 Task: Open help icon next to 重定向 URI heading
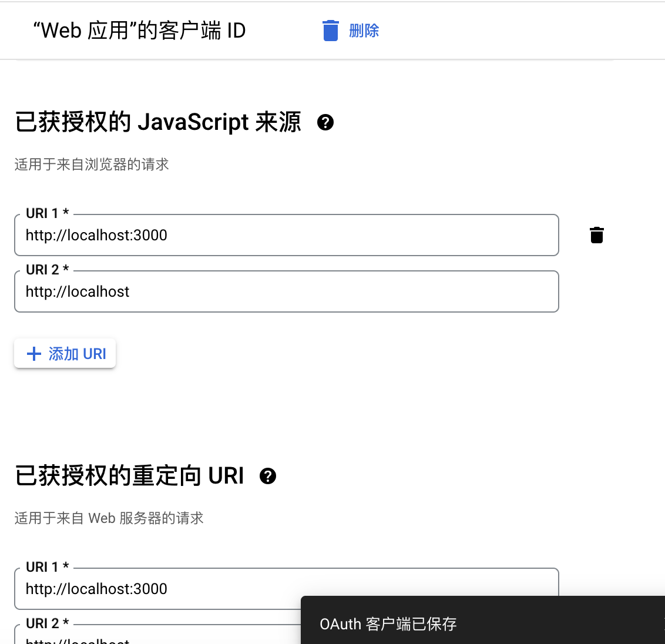pos(268,476)
